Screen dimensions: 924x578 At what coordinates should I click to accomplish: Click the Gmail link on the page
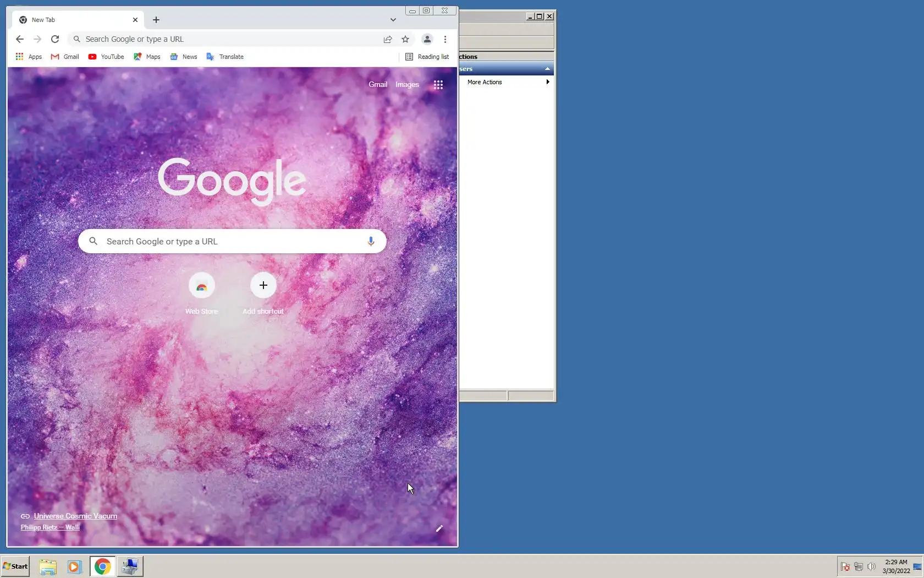(378, 84)
